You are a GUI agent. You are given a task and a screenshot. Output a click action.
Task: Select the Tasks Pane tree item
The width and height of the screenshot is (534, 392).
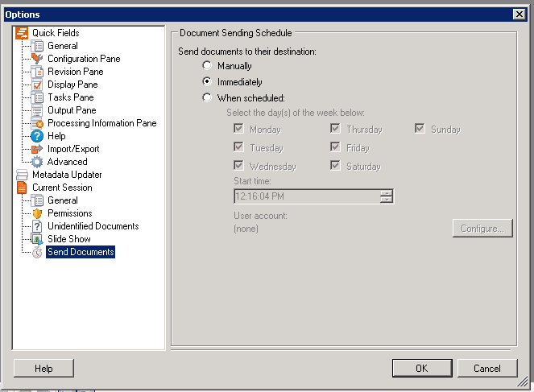pyautogui.click(x=71, y=97)
